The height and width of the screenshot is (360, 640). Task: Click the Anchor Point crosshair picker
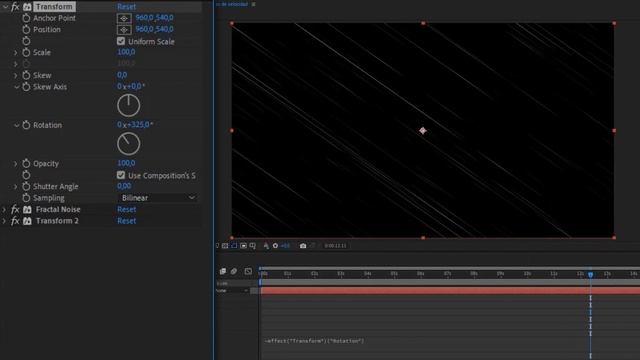[124, 18]
